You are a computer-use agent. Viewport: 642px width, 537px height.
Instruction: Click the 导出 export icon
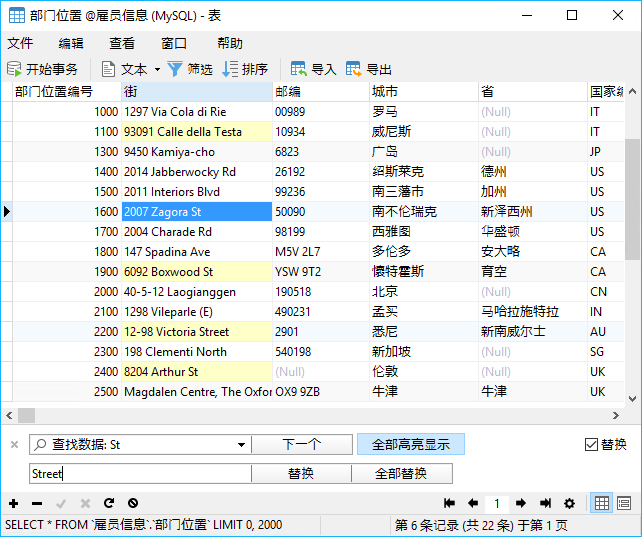(x=353, y=69)
